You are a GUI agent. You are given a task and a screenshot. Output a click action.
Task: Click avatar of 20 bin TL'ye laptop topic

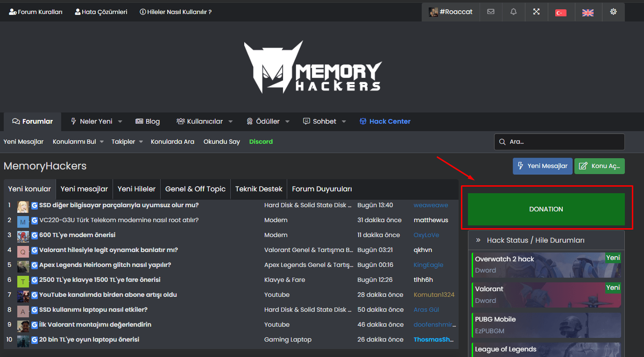tap(23, 341)
